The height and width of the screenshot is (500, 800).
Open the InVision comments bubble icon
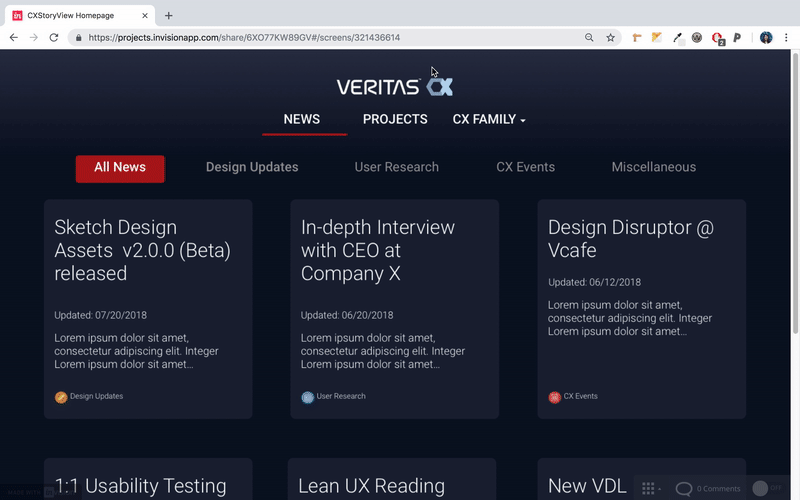tap(684, 489)
